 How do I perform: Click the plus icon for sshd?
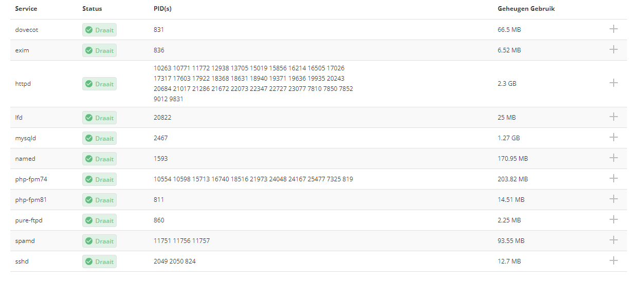(613, 260)
